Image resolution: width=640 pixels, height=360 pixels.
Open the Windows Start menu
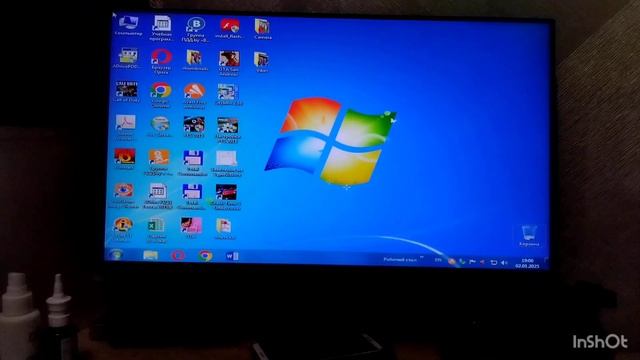point(116,255)
